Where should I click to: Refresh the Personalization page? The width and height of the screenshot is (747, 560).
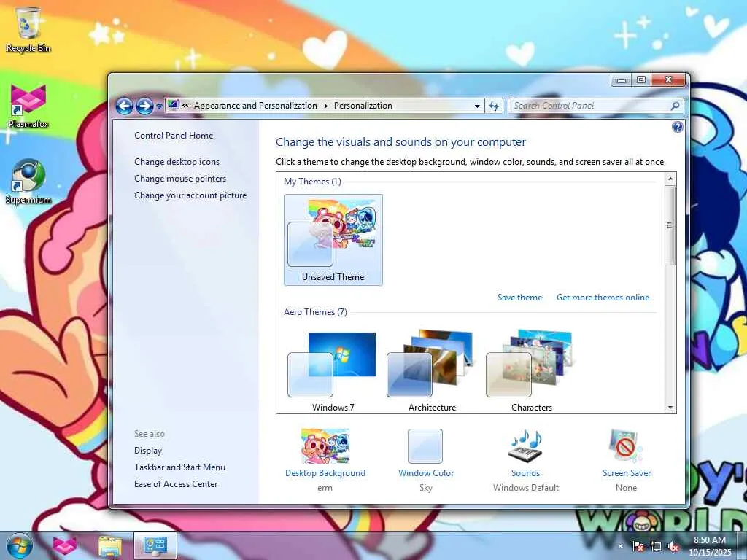pos(494,106)
